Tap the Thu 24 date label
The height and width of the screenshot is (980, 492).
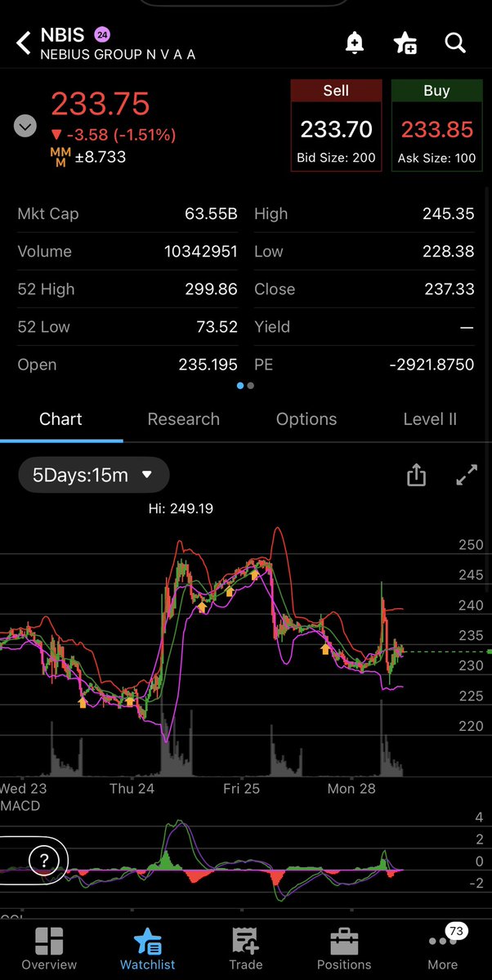pos(132,789)
